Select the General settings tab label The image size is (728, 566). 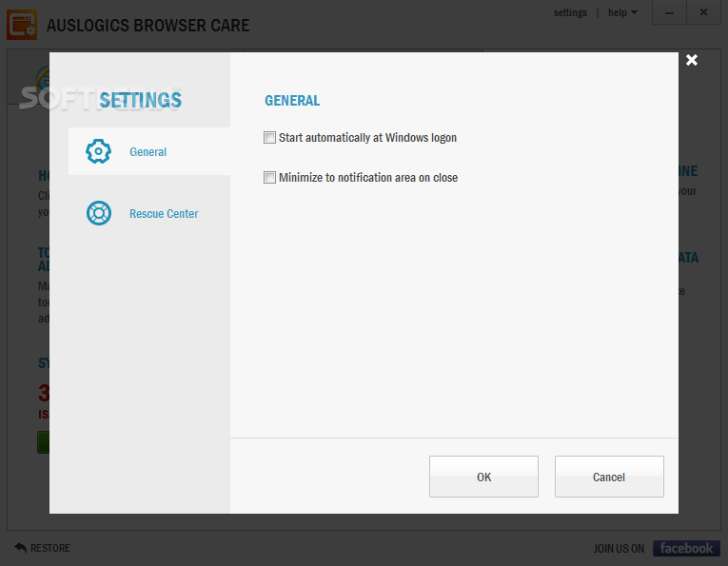click(148, 151)
